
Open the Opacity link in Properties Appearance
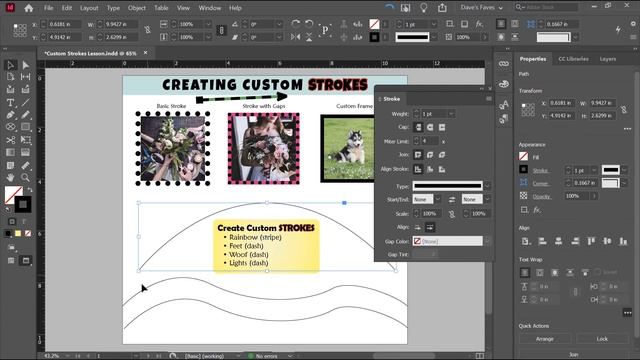(x=542, y=197)
